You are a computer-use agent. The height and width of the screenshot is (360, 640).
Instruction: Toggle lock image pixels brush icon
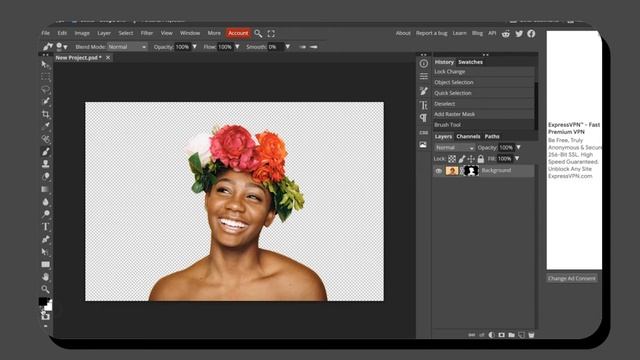point(462,159)
